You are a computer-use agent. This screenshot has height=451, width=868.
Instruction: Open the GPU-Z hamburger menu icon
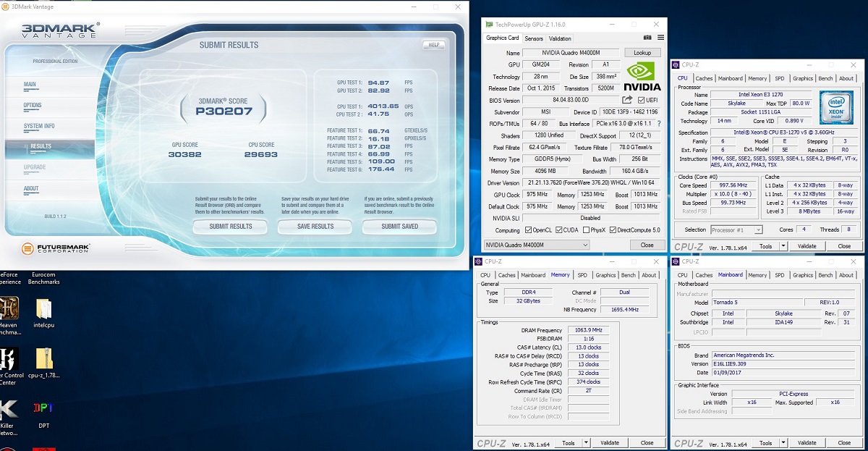pyautogui.click(x=660, y=38)
